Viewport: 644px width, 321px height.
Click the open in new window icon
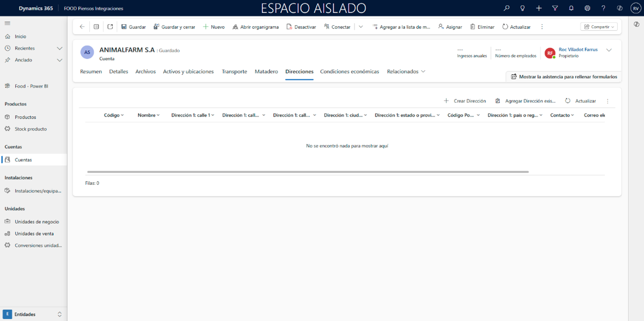point(110,27)
